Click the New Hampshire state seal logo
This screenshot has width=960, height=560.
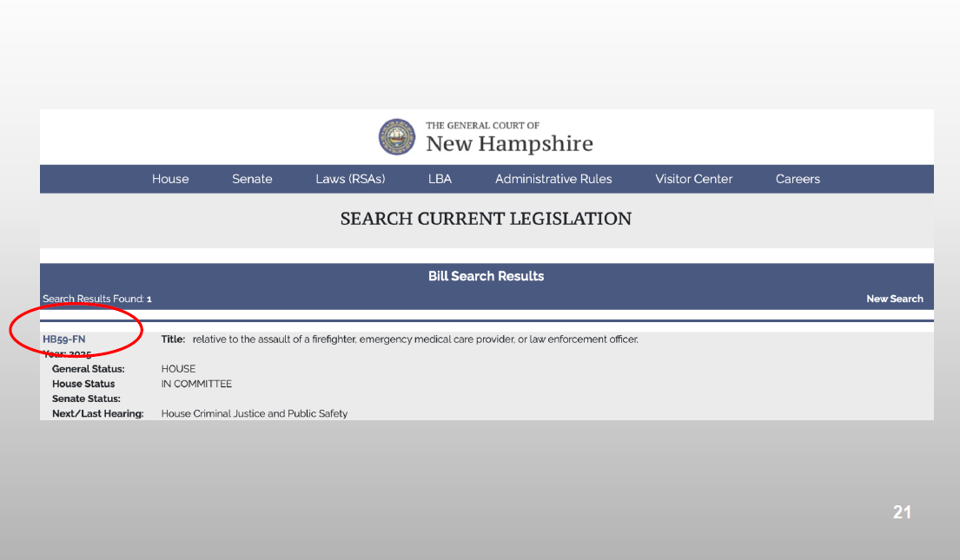click(x=397, y=137)
